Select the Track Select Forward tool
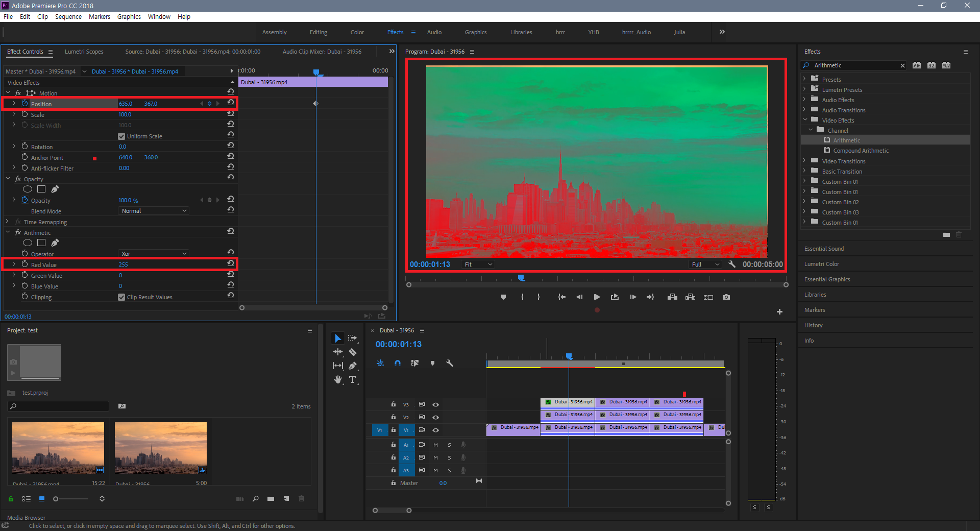 pyautogui.click(x=352, y=339)
